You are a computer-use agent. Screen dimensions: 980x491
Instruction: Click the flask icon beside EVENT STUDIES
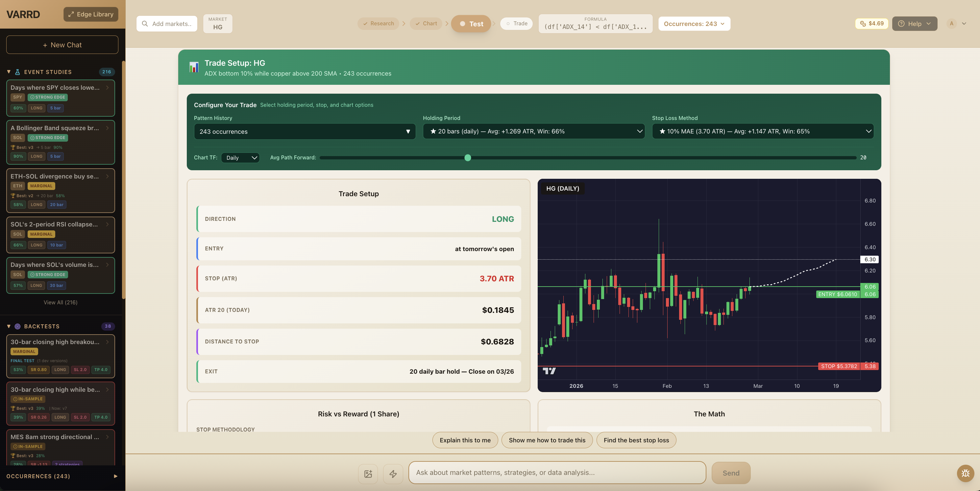(17, 72)
